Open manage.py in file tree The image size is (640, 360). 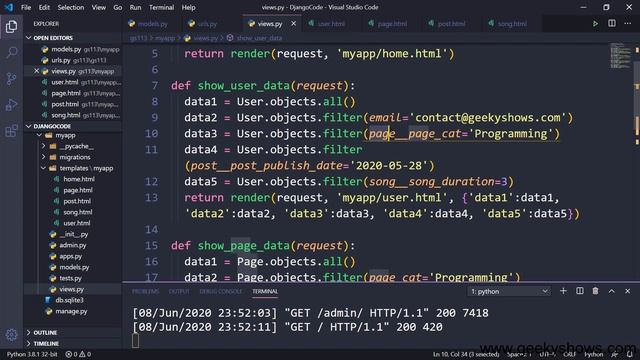[x=71, y=311]
